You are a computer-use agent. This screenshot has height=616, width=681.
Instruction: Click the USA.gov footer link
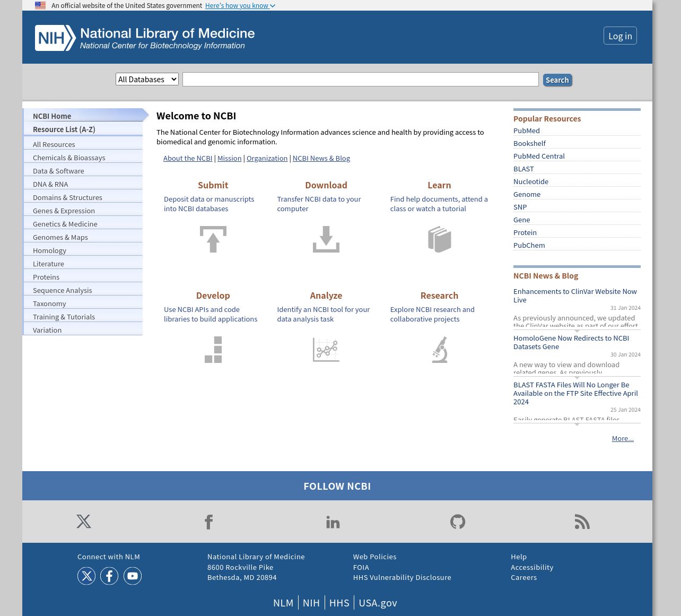point(378,603)
